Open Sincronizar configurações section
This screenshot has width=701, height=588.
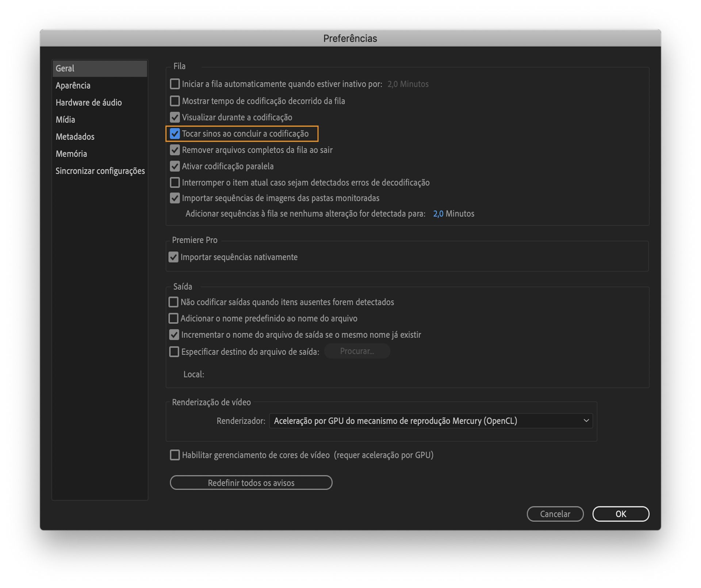(x=100, y=171)
